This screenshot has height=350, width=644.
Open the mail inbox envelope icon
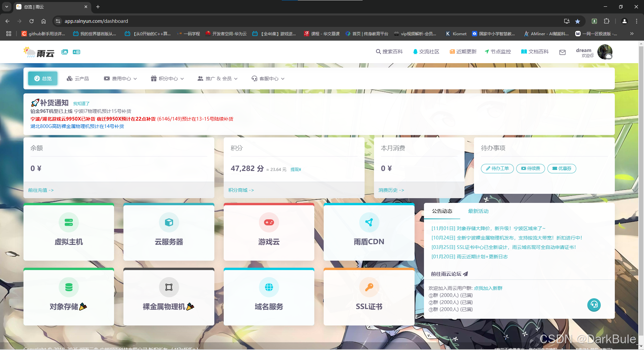[562, 52]
